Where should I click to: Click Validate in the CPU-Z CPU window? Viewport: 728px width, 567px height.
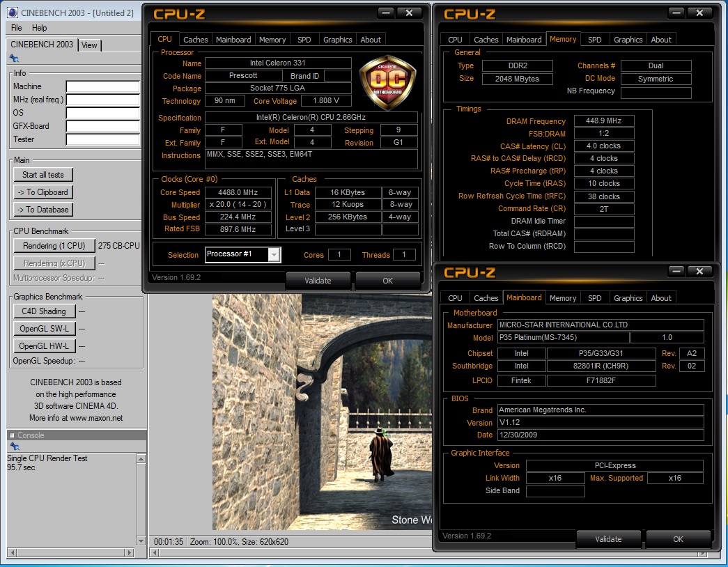[318, 281]
